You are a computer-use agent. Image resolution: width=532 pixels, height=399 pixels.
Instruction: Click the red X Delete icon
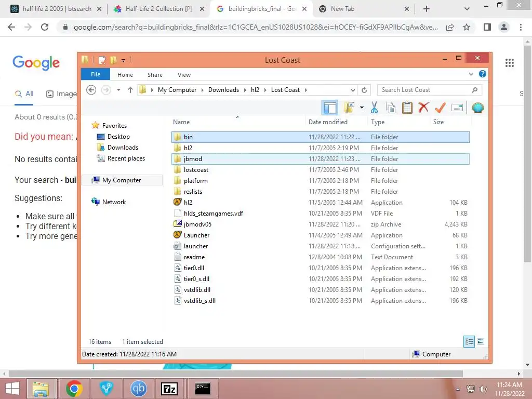(423, 108)
